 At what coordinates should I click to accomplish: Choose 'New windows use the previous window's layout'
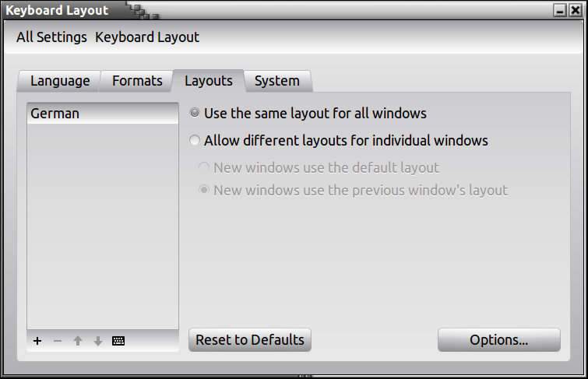tap(204, 190)
